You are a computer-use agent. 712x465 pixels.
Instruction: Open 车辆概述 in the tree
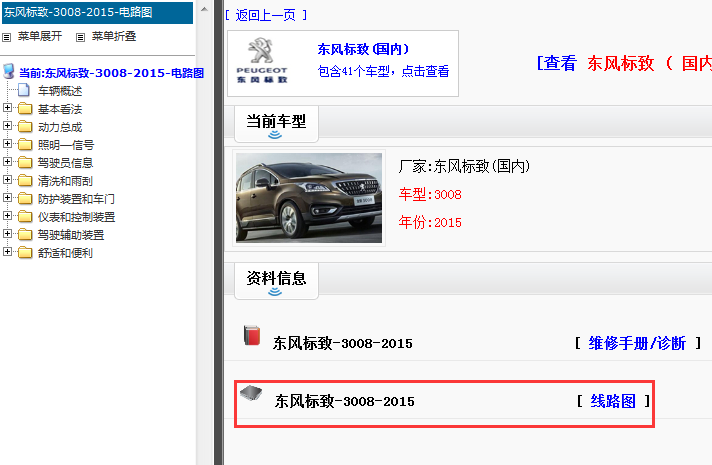[60, 91]
